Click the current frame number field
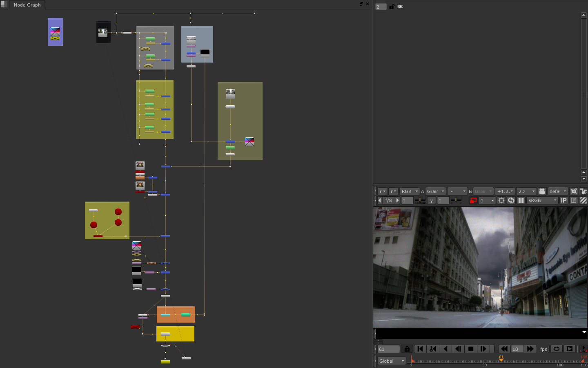The height and width of the screenshot is (368, 588). pos(388,349)
